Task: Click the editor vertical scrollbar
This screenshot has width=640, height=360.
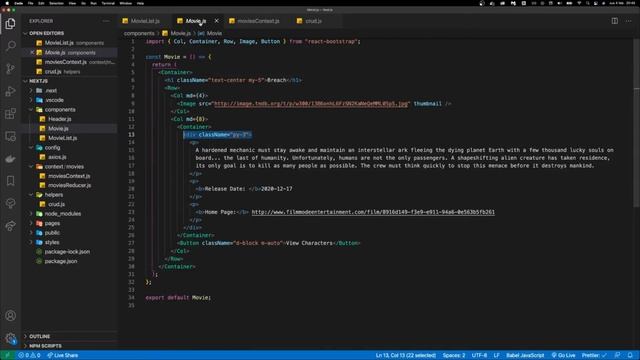Action: point(636,122)
